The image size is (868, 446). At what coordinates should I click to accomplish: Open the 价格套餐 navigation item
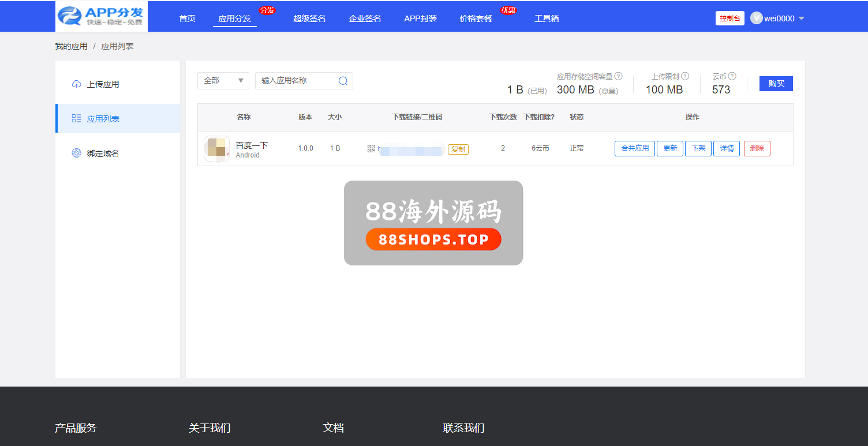click(476, 18)
